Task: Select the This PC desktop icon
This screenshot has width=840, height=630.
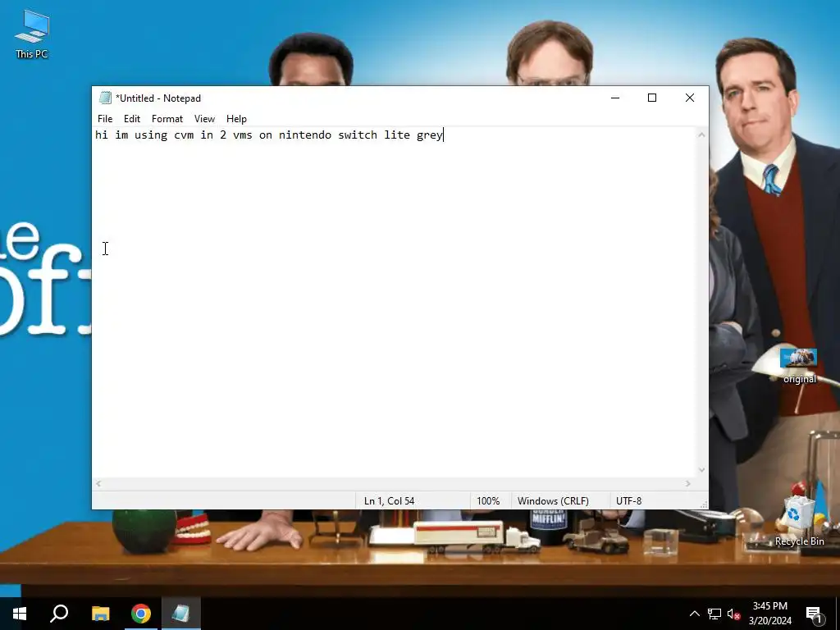Action: (x=32, y=34)
